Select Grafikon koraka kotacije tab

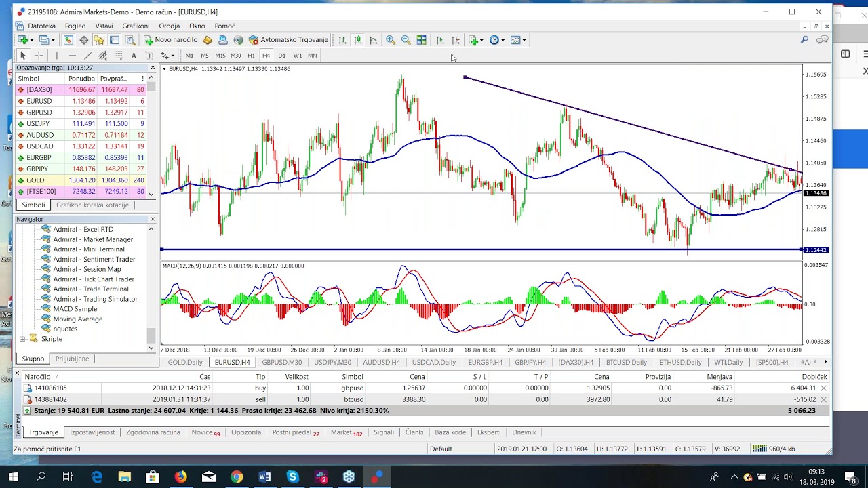click(92, 205)
